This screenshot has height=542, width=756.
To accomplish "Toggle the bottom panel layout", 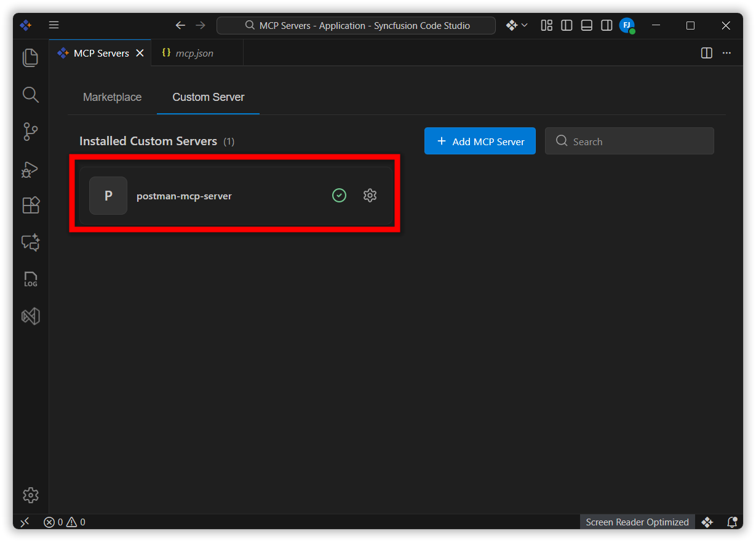I will pyautogui.click(x=586, y=25).
